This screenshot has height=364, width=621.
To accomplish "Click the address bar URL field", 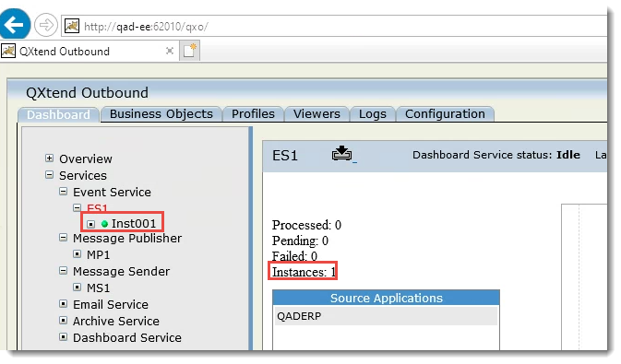I will pyautogui.click(x=334, y=26).
